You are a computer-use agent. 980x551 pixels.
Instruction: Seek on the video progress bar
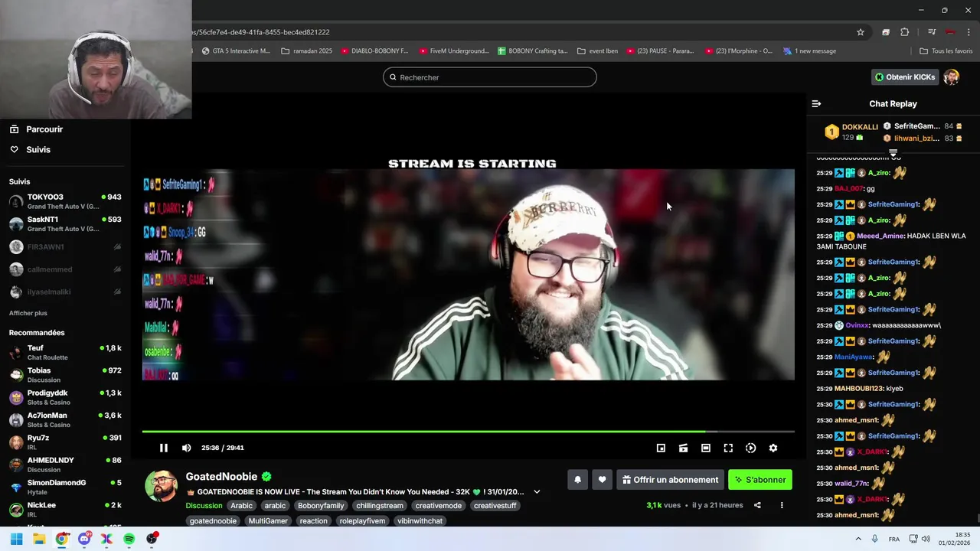click(x=468, y=432)
